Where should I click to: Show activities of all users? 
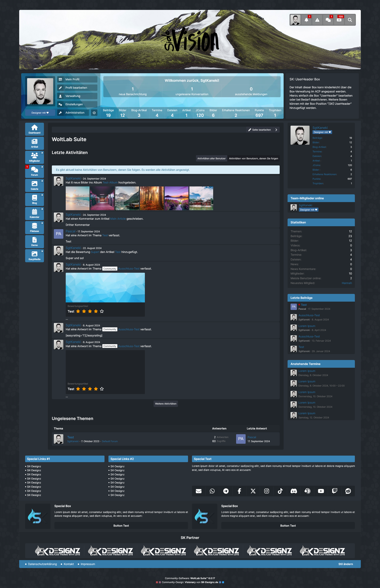pos(211,158)
